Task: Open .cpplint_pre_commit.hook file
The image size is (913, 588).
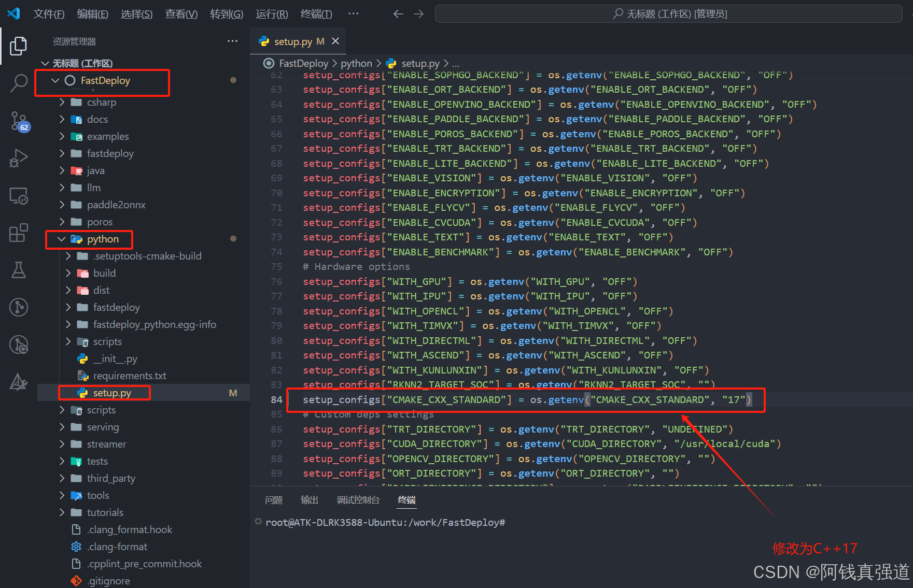Action: click(x=144, y=564)
